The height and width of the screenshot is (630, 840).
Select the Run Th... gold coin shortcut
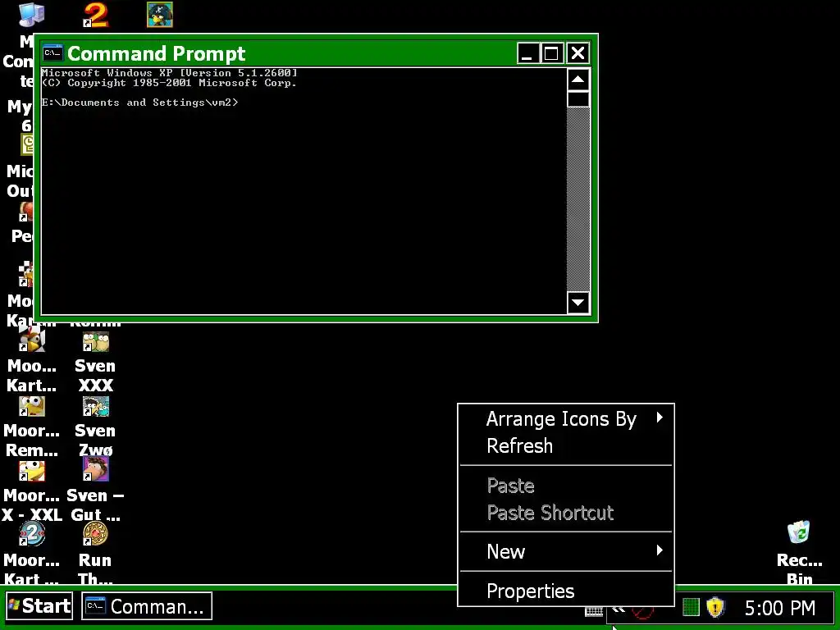point(96,534)
